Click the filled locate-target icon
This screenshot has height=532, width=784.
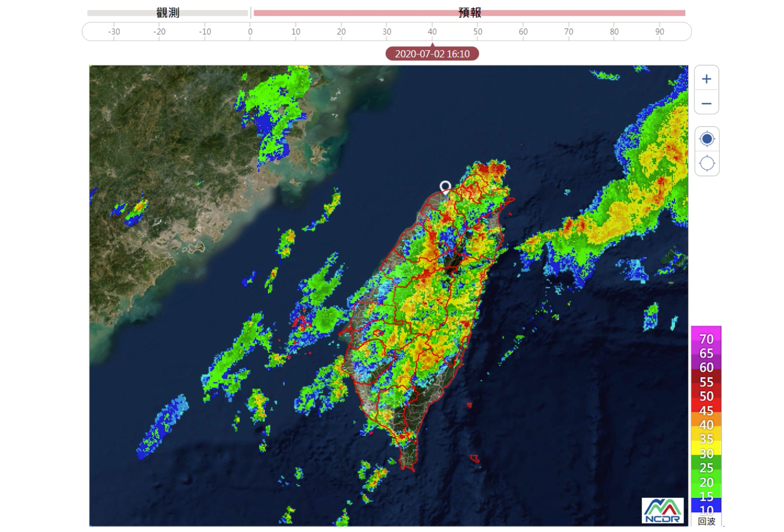[707, 139]
